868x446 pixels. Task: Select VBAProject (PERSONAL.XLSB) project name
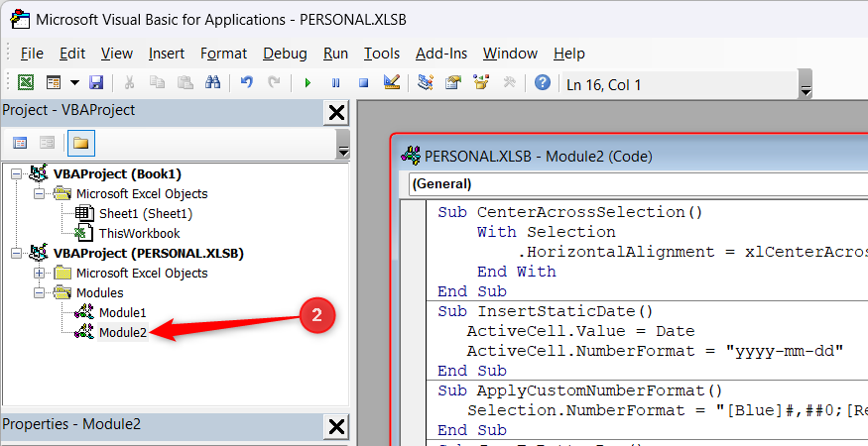pyautogui.click(x=149, y=253)
